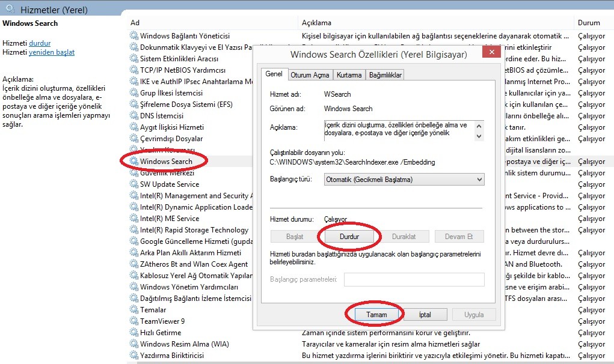Click the gear icon beside Aygıt İlişkisi Hizmeti
Image resolution: width=614 pixels, height=364 pixels.
click(x=134, y=127)
